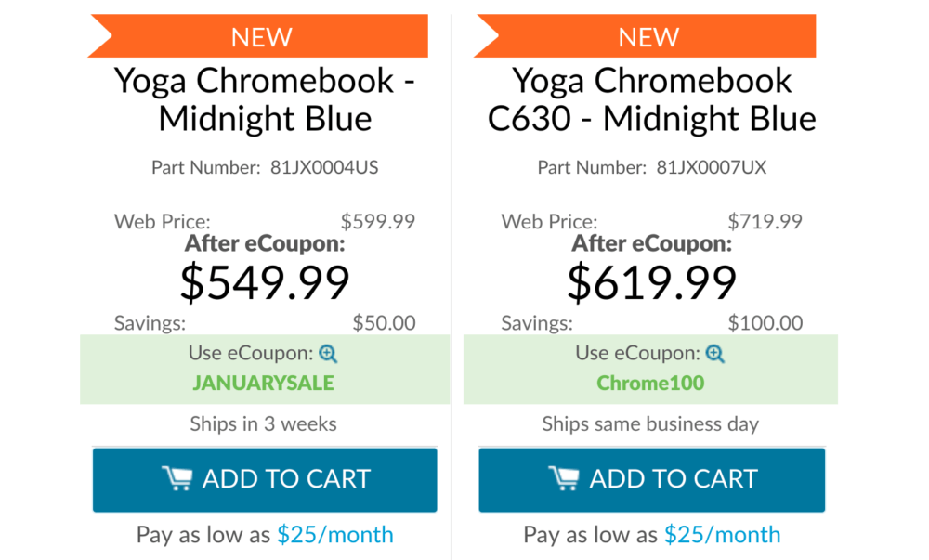Add Yoga Chromebook Midnight Blue to cart
The width and height of the screenshot is (929, 560).
click(x=265, y=479)
